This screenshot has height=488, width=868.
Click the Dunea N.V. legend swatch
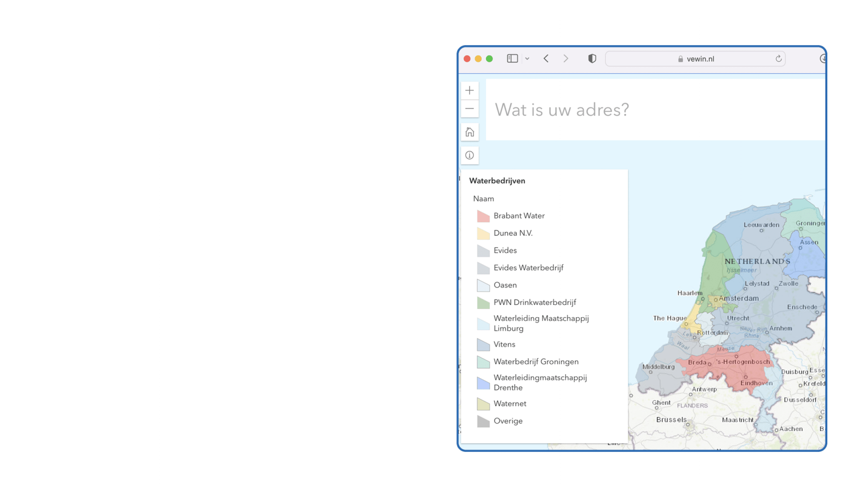(x=483, y=234)
